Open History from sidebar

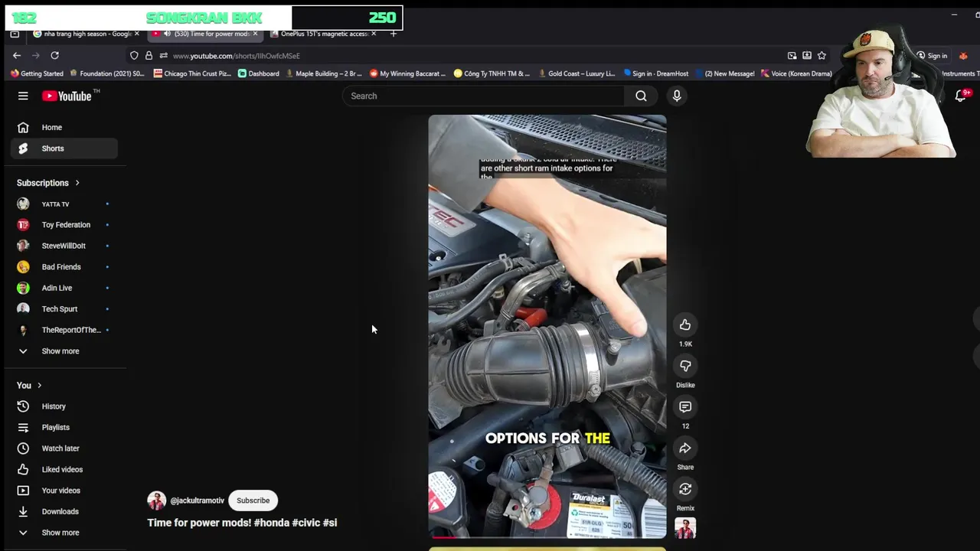point(64,406)
